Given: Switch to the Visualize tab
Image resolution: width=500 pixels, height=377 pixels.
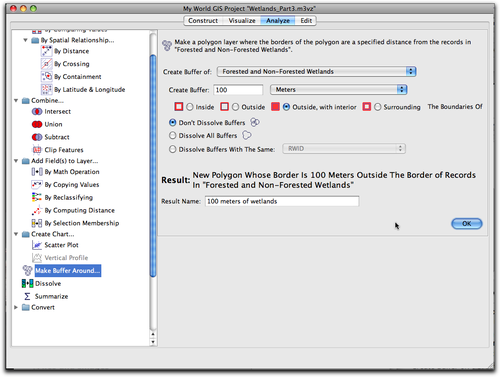Looking at the screenshot, I should pos(242,21).
